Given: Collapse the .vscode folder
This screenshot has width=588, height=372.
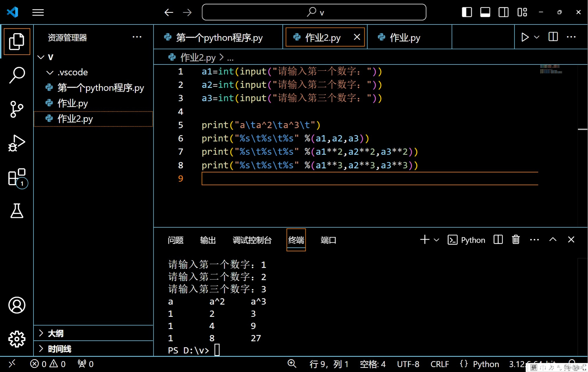Looking at the screenshot, I should pyautogui.click(x=93, y=72).
